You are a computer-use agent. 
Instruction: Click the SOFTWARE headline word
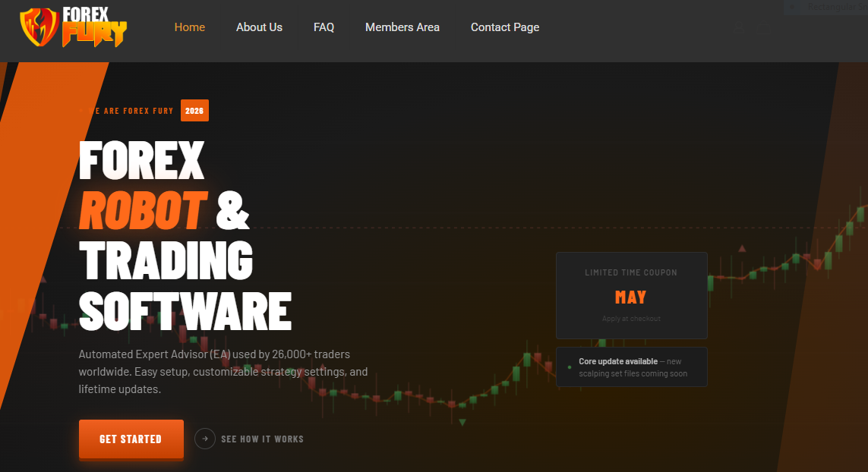coord(185,311)
